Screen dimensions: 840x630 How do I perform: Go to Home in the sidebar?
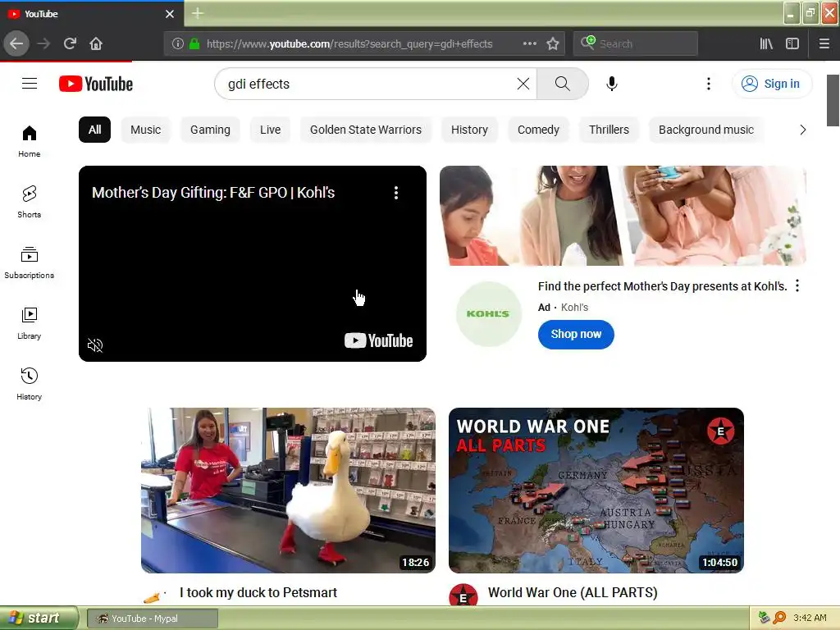pos(30,141)
